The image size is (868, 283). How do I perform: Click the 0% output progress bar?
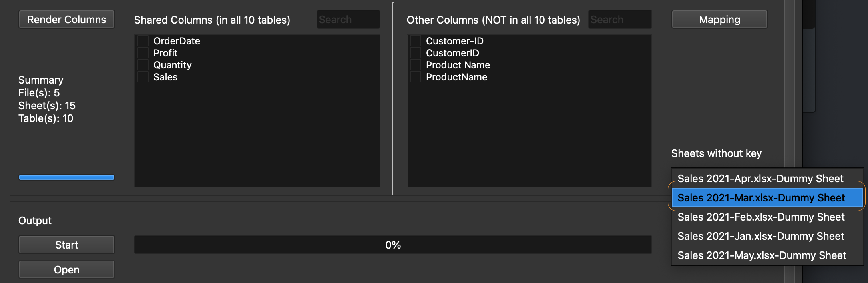click(393, 245)
